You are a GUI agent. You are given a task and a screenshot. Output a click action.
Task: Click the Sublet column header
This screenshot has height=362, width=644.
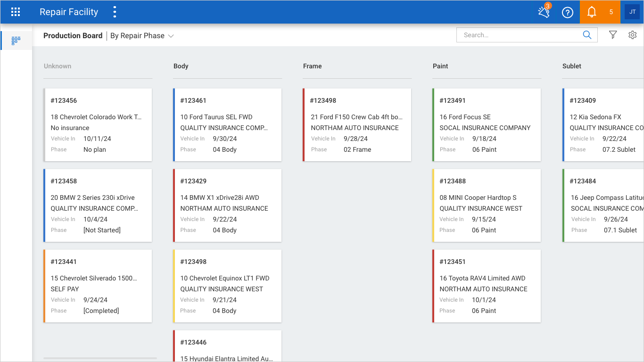click(x=572, y=66)
